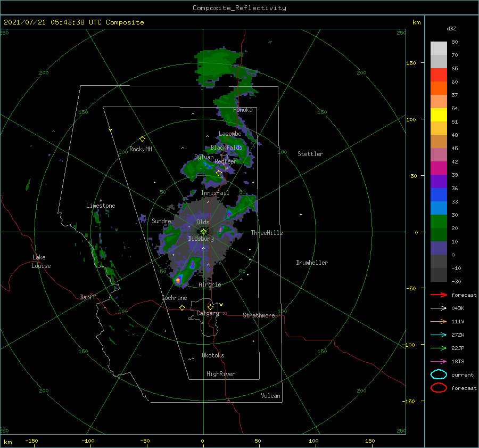479x448 pixels.
Task: Click the yellow diamond marker at RedDeer
Action: click(219, 173)
